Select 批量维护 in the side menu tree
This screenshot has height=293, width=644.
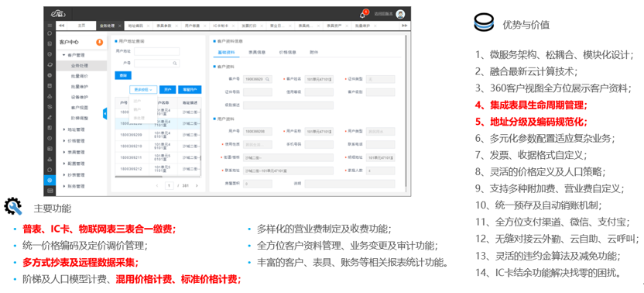[x=79, y=87]
